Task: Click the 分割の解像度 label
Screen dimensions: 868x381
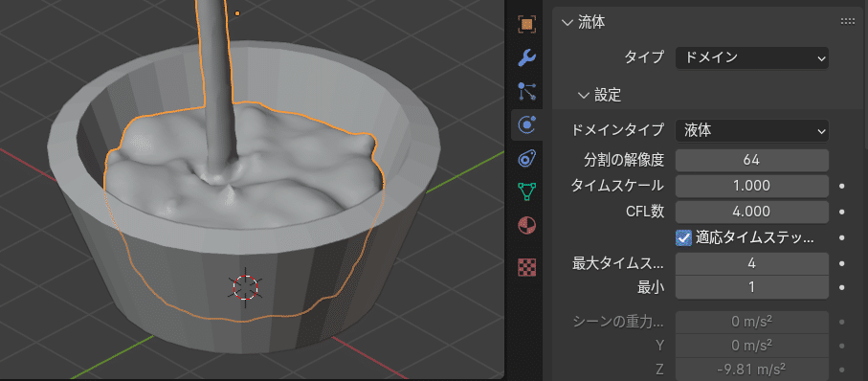Action: coord(623,160)
